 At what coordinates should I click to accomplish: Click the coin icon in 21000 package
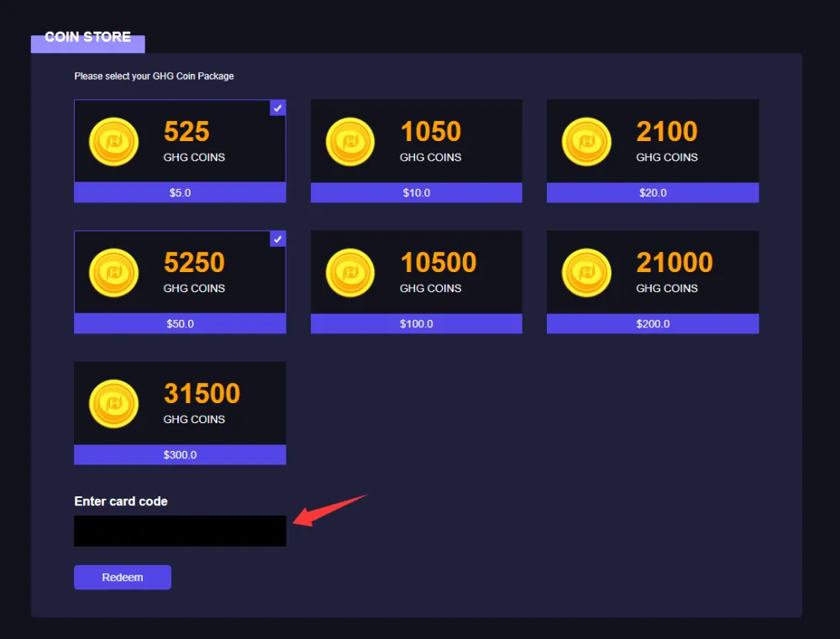[x=586, y=272]
